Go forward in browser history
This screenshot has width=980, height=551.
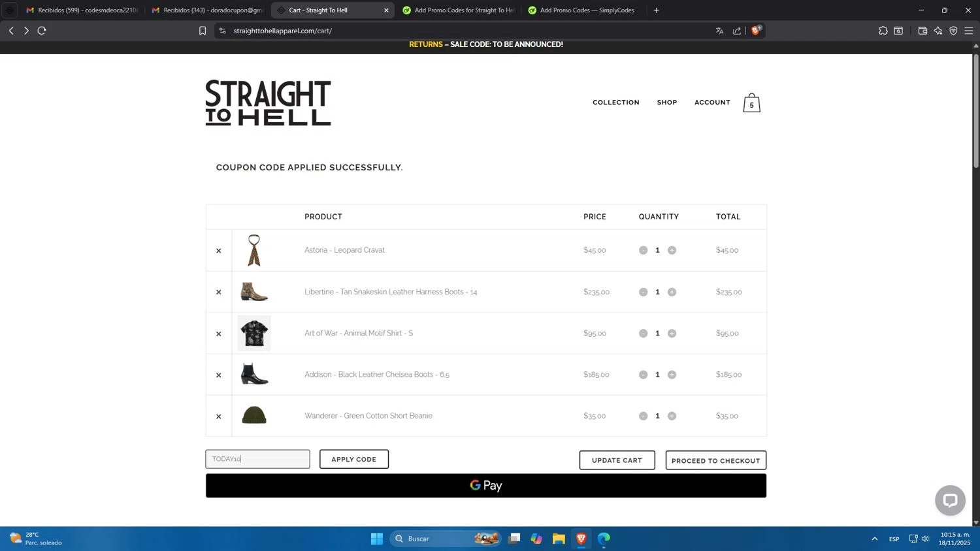coord(26,31)
